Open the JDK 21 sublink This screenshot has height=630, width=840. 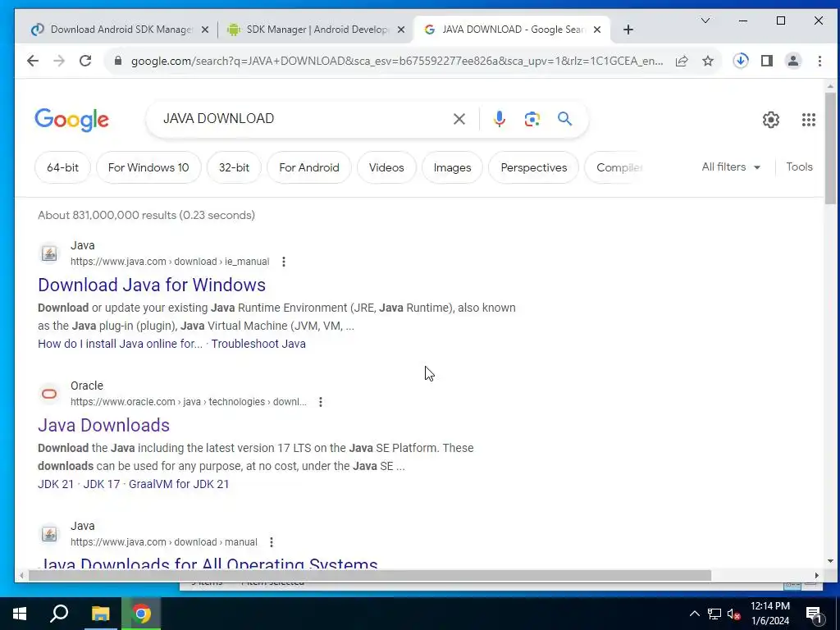pos(56,484)
